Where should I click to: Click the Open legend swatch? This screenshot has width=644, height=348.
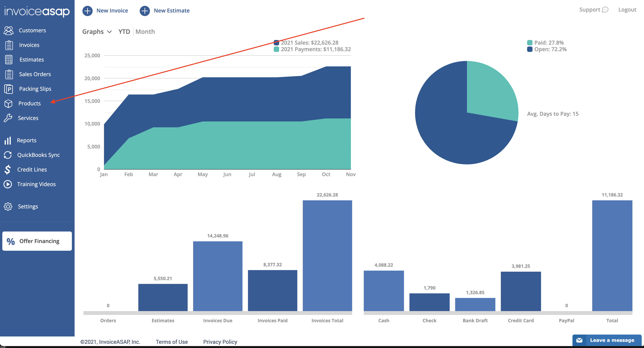[x=530, y=49]
